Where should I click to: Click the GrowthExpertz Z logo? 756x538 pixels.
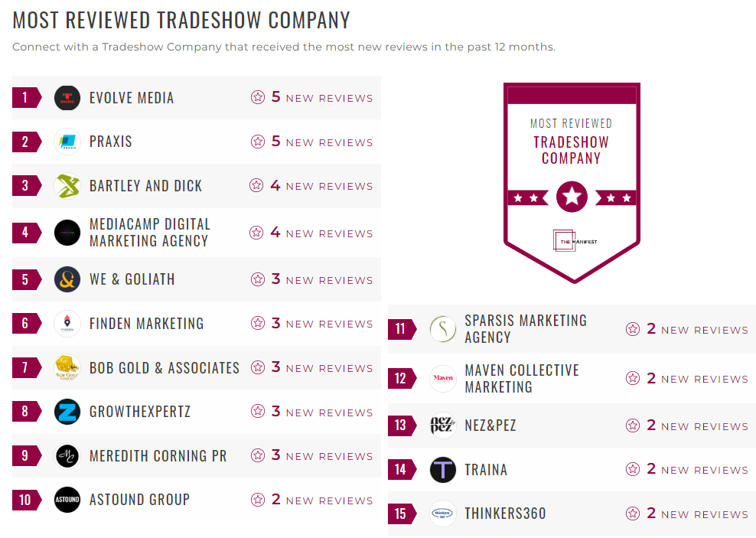[67, 412]
